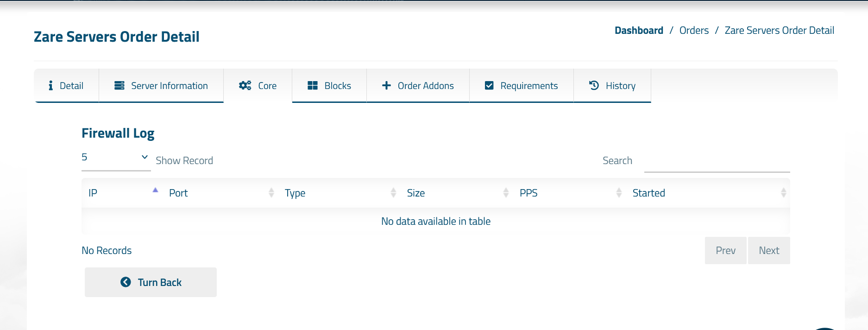Click the back arrow icon in Turn Back
Image resolution: width=868 pixels, height=330 pixels.
click(x=126, y=282)
